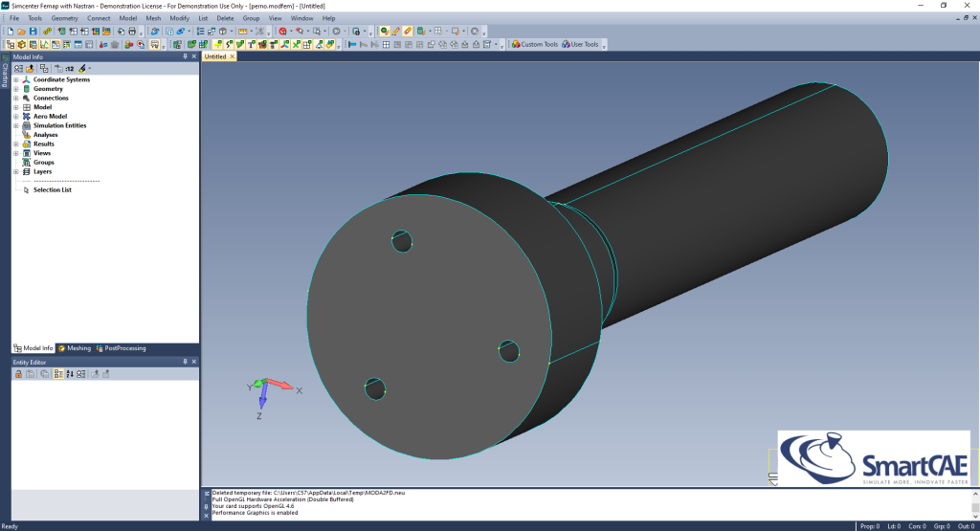Click the pencil icon in top toolbar
Screen dimensions: 980x531
[x=395, y=32]
